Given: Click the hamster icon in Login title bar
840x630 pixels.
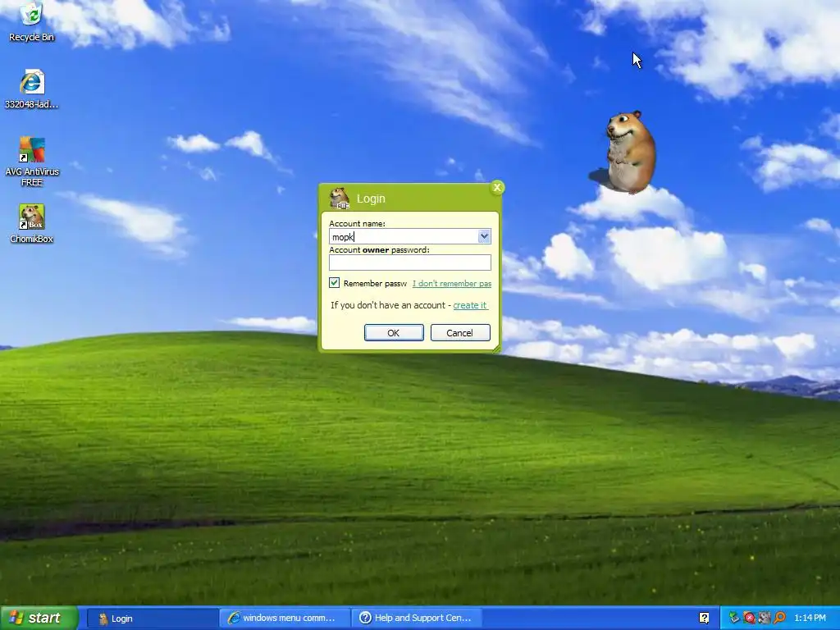Looking at the screenshot, I should (339, 199).
